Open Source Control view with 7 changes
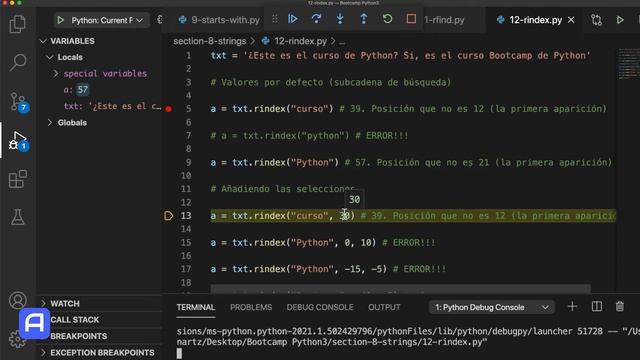640x360 pixels. tap(18, 102)
